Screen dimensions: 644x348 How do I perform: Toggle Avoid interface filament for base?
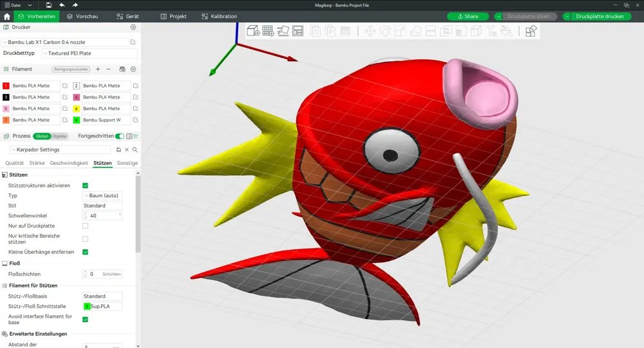(x=85, y=319)
